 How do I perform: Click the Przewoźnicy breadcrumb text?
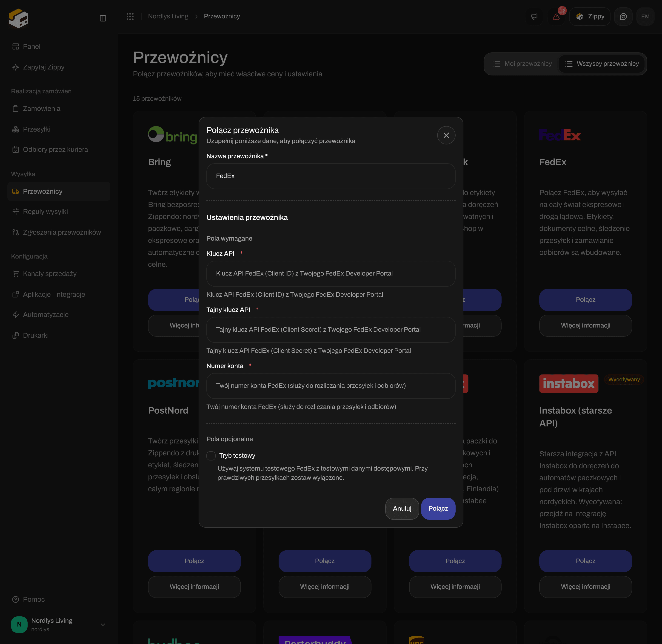tap(222, 16)
